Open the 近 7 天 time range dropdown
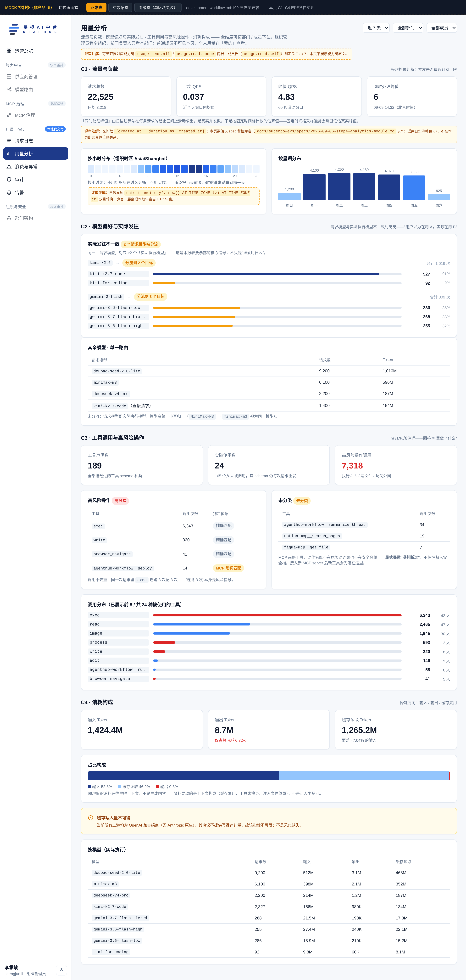 pos(376,28)
